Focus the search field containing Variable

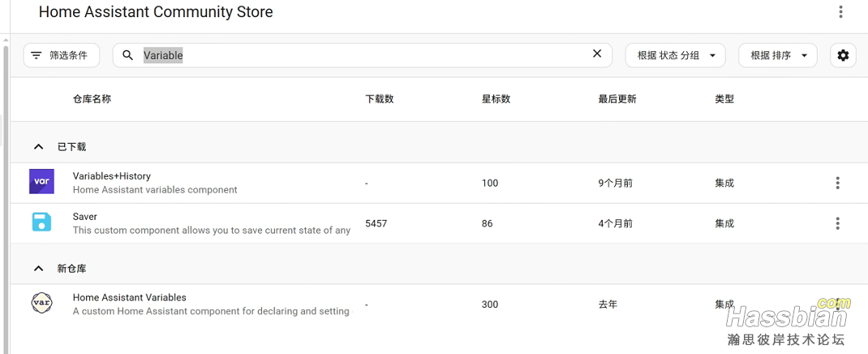(x=363, y=55)
